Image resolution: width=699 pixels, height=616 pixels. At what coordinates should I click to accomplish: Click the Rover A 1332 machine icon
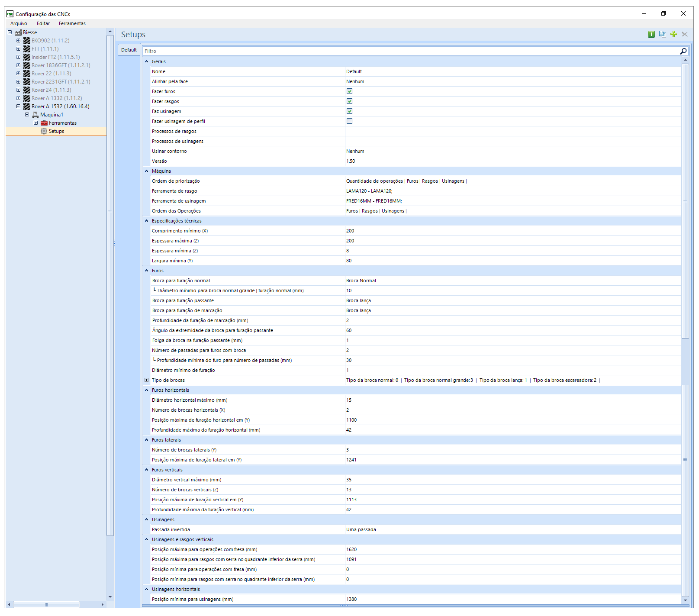pos(27,98)
